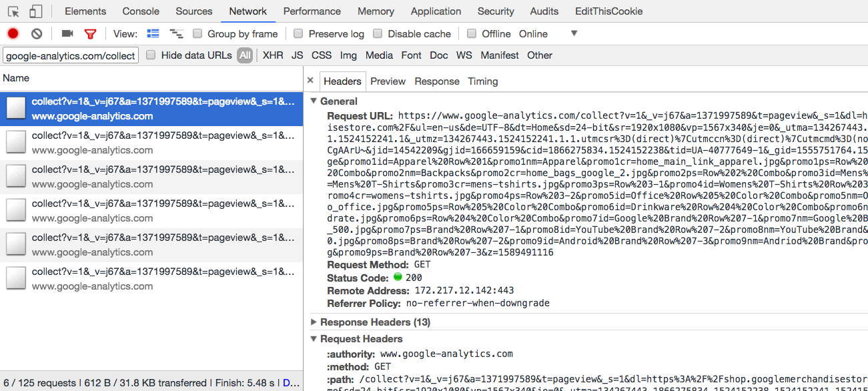Image resolution: width=868 pixels, height=391 pixels.
Task: Filter requests by CSS
Action: point(322,55)
